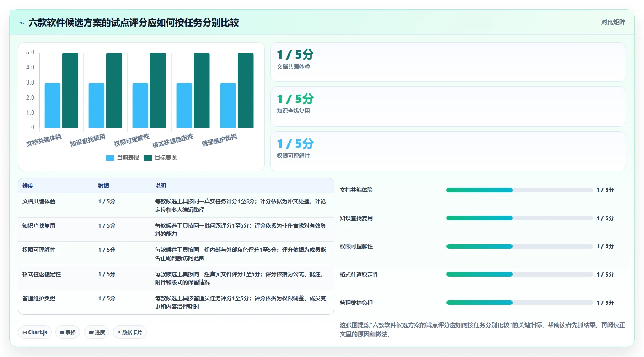The image size is (644, 357).
Task: Click the description mentioning 非作者找对有效资料
Action: pyautogui.click(x=241, y=229)
